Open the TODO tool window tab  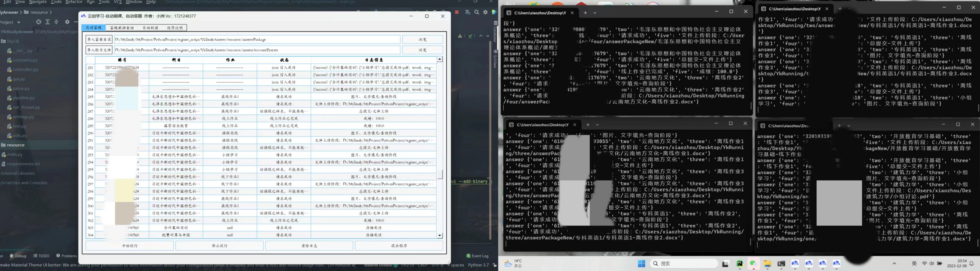click(x=42, y=256)
